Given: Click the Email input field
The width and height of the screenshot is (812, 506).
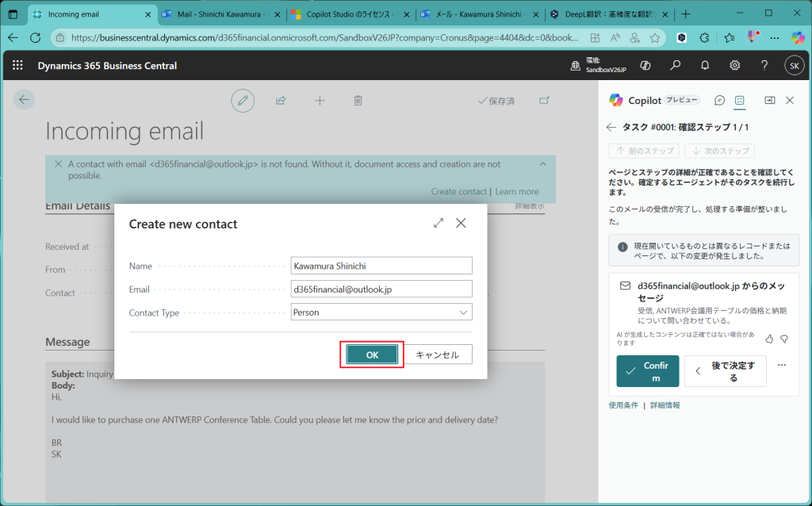Looking at the screenshot, I should point(381,289).
